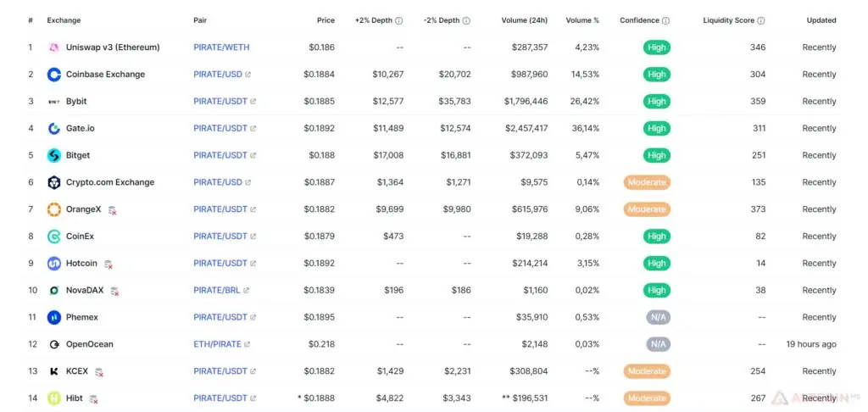
Task: Click the info icon beside Liquidity Score
Action: point(761,20)
